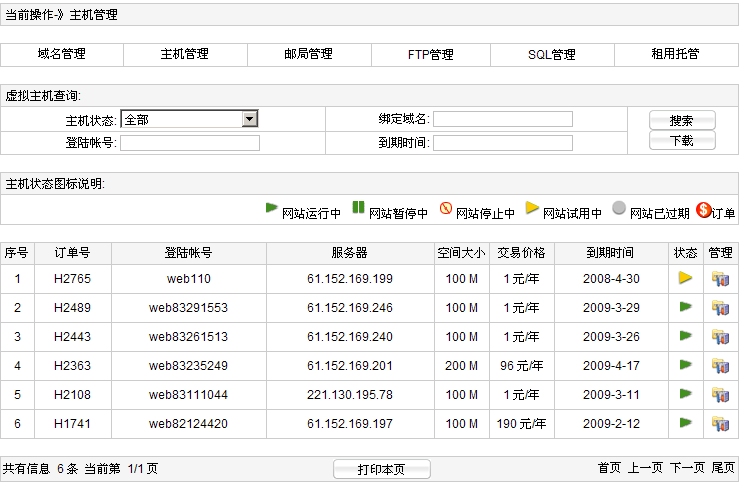The image size is (742, 484).
Task: Switch to the 租用托管 tab
Action: (x=675, y=54)
